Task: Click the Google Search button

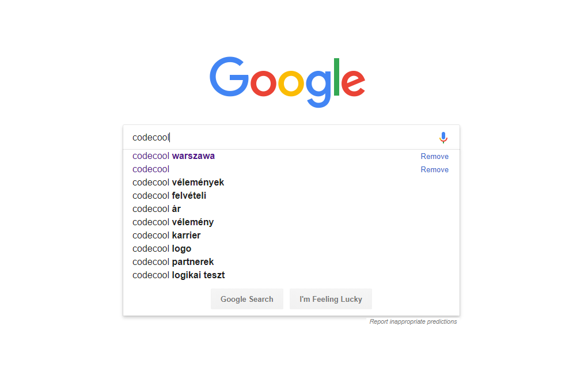Action: 246,299
